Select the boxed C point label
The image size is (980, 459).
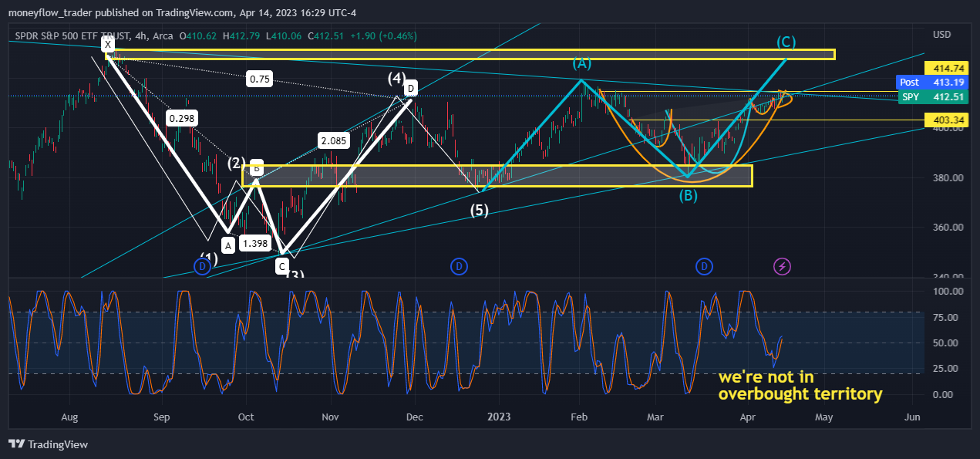(x=283, y=266)
